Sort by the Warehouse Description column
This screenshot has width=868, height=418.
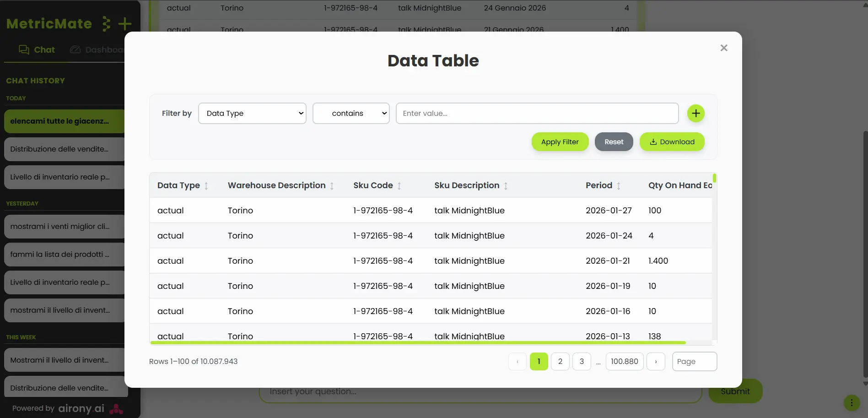pyautogui.click(x=332, y=186)
